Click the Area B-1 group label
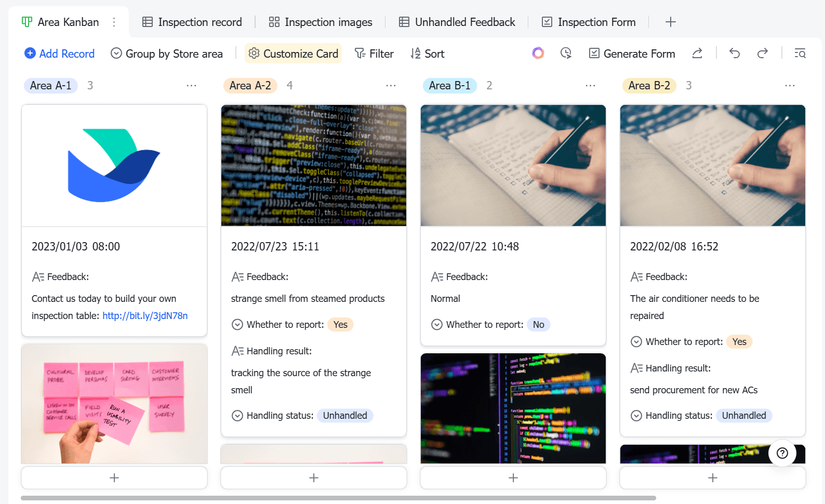 [450, 85]
